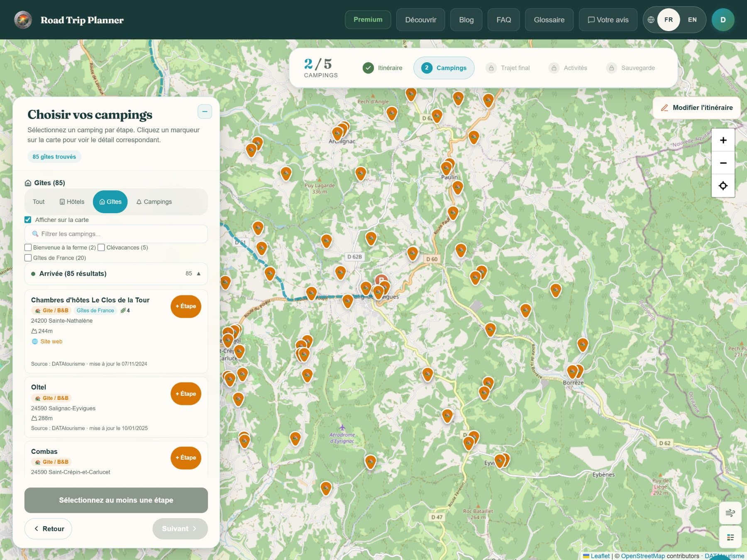Select the FR language option
The width and height of the screenshot is (747, 560).
click(x=669, y=19)
